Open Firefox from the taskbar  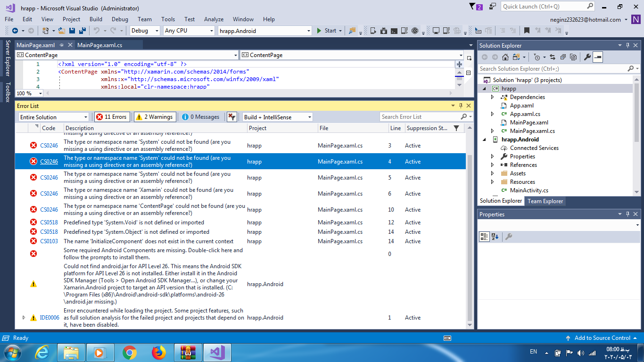(x=159, y=353)
